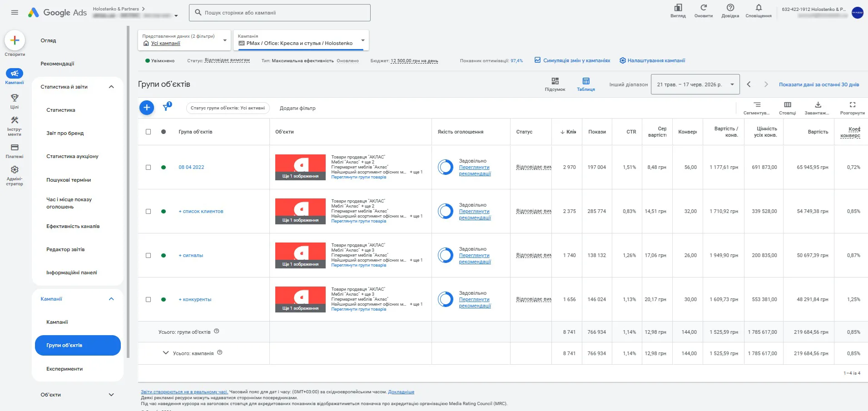Image resolution: width=868 pixels, height=411 pixels.
Task: Open Цілі goals in the left rail
Action: tap(15, 101)
